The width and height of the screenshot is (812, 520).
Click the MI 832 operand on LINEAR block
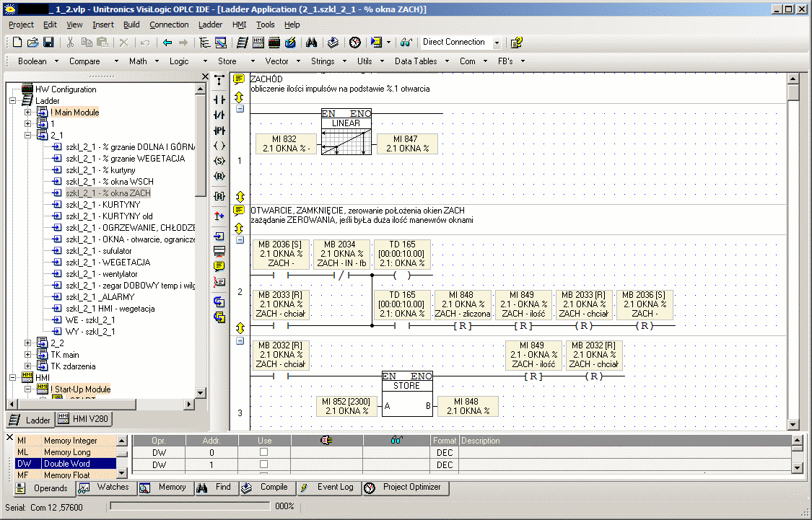click(x=287, y=144)
